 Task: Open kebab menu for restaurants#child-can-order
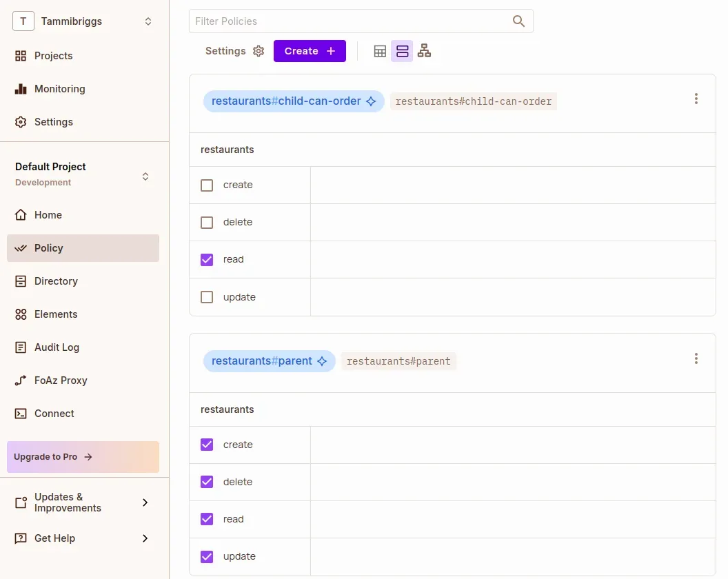[696, 99]
